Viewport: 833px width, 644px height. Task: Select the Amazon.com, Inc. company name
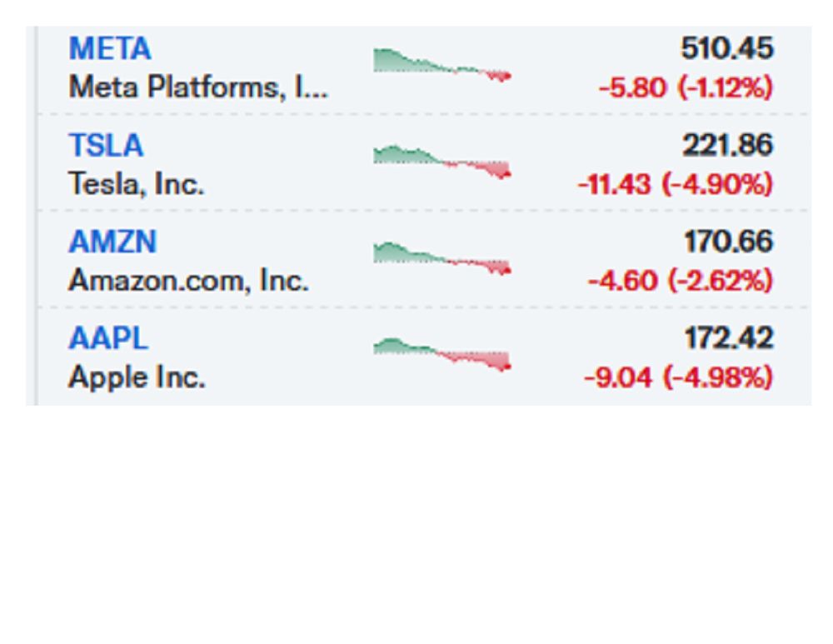tap(188, 281)
